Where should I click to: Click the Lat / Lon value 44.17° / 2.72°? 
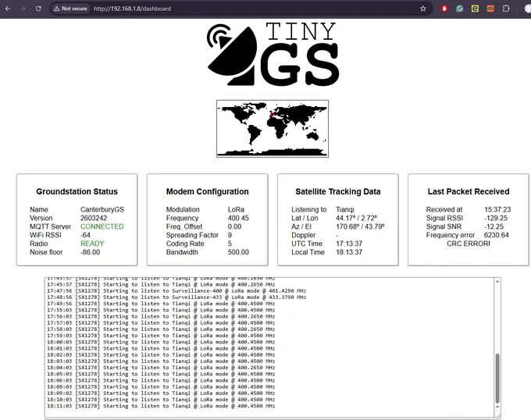pyautogui.click(x=356, y=218)
